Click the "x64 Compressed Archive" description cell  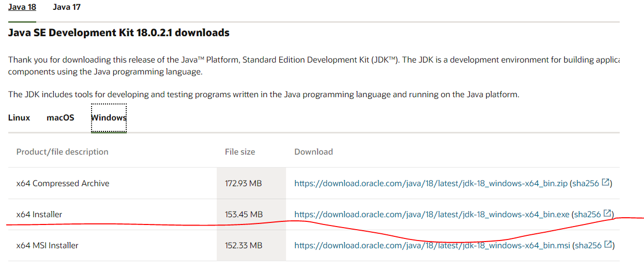[112, 183]
